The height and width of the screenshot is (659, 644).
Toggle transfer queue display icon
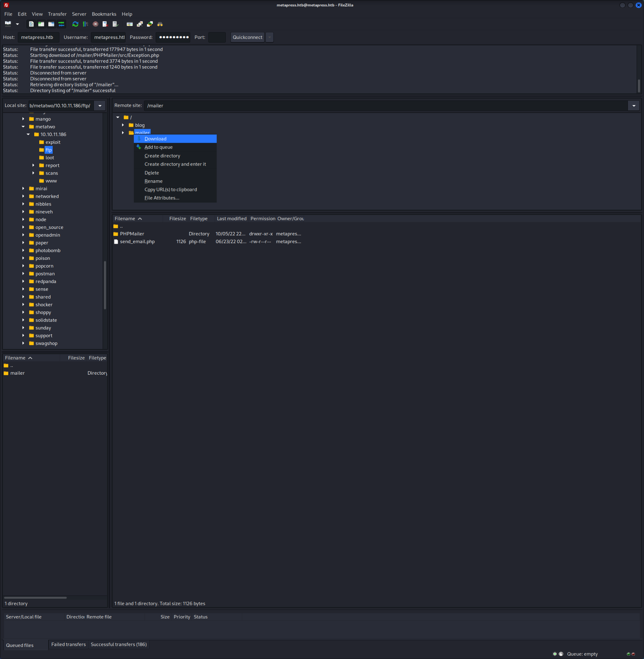tap(61, 24)
